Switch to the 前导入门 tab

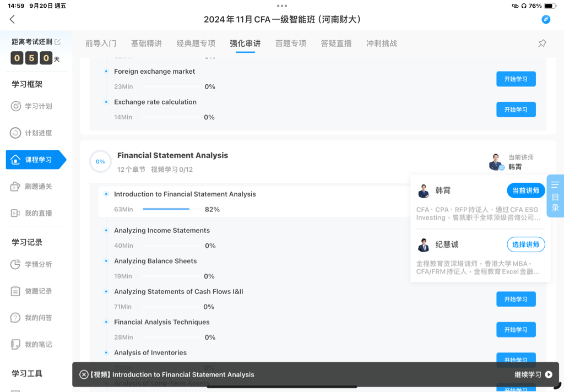[101, 43]
